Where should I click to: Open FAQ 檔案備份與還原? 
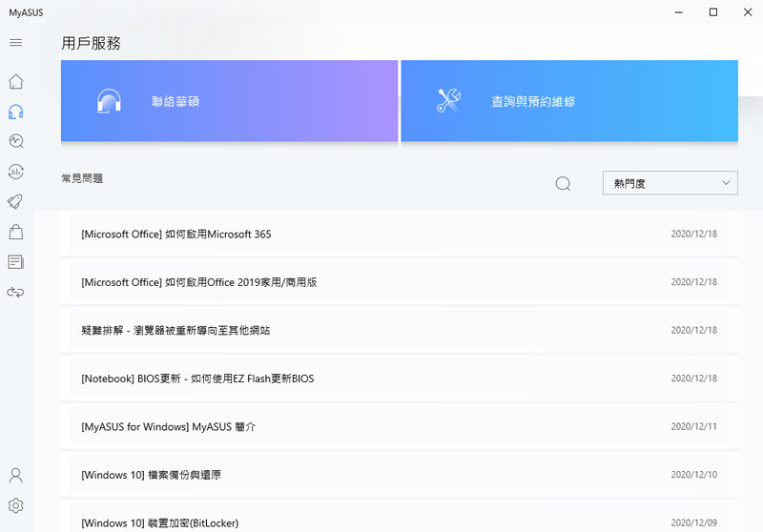coord(399,475)
